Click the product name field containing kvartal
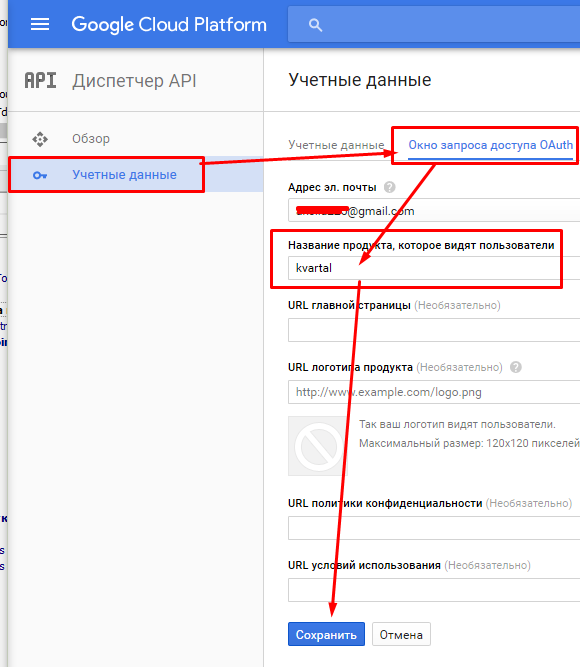The height and width of the screenshot is (667, 580). coord(434,268)
